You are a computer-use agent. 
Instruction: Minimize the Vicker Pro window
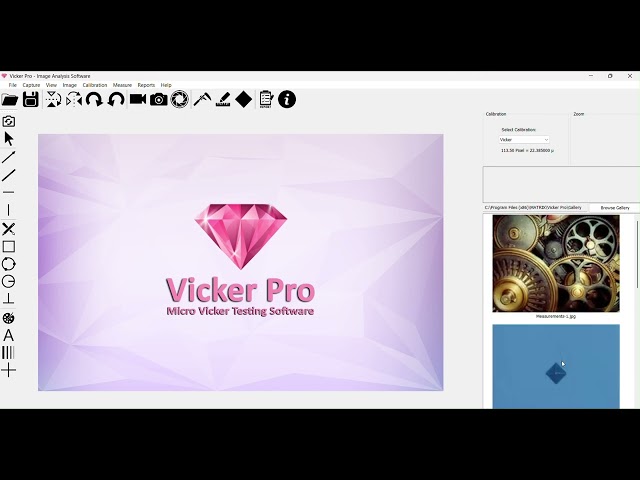[591, 76]
